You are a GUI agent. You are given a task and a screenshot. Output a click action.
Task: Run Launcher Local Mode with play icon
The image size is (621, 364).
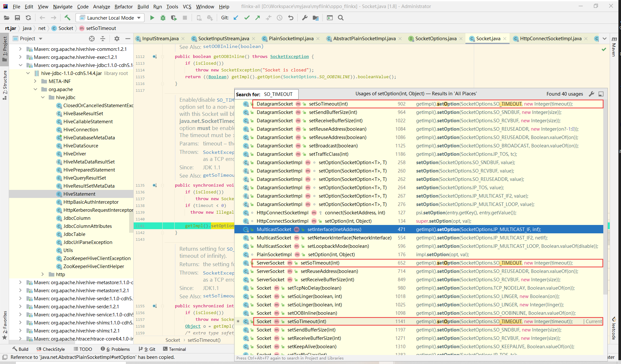[152, 18]
